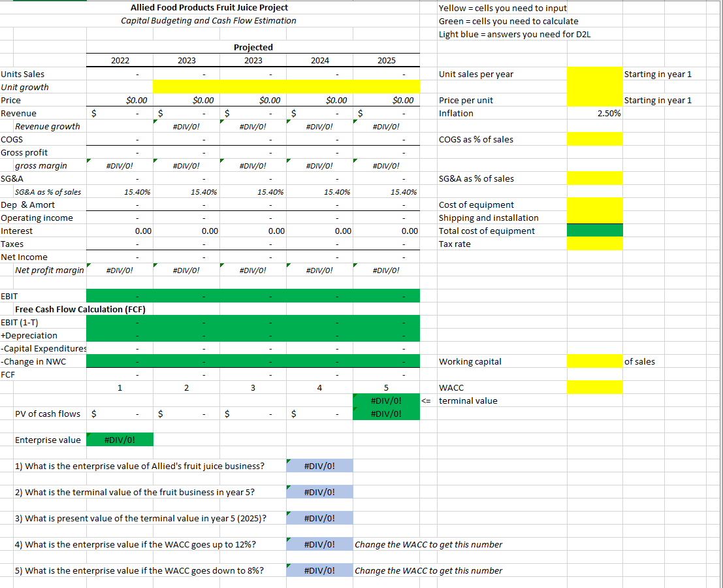Select the yellow Tax rate input cell
This screenshot has height=588, width=723.
coord(594,244)
